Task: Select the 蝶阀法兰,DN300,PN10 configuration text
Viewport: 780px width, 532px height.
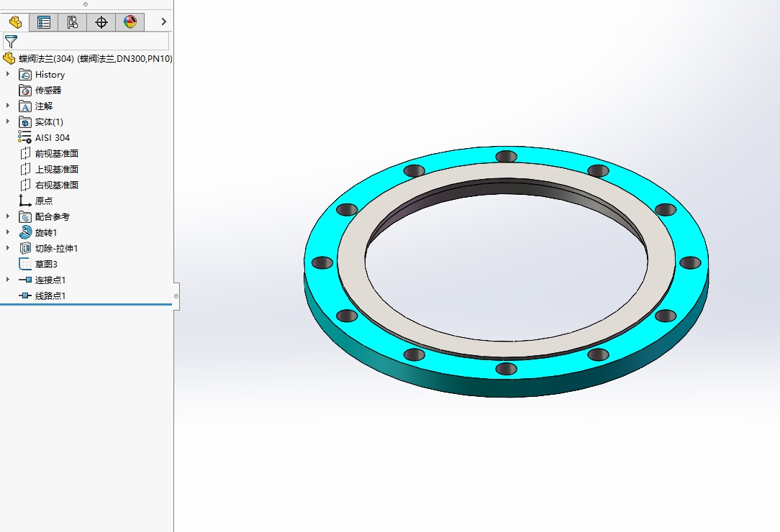Action: (127, 59)
